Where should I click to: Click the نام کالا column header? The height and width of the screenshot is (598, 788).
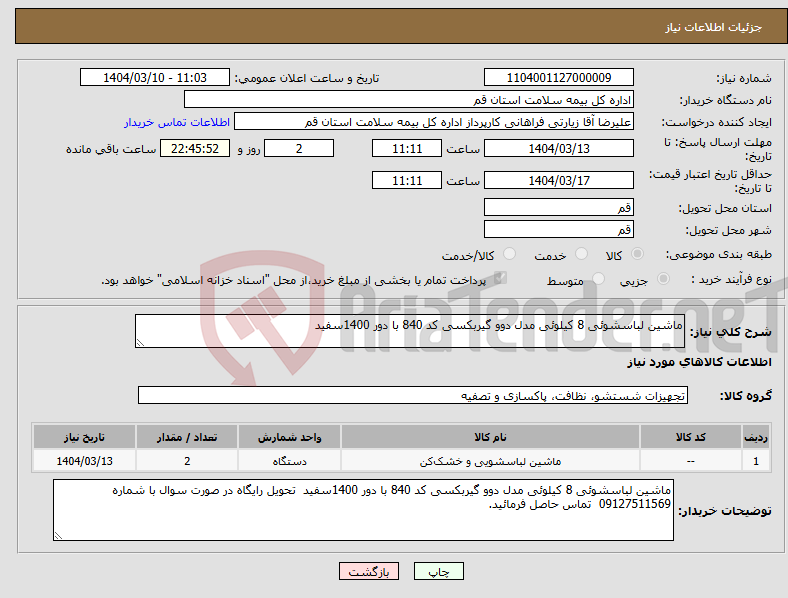pos(490,437)
